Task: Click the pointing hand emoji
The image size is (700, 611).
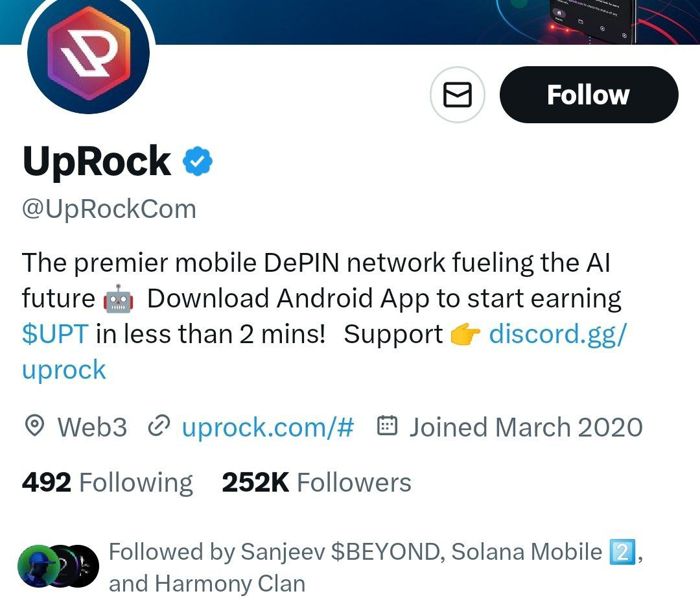Action: 465,335
